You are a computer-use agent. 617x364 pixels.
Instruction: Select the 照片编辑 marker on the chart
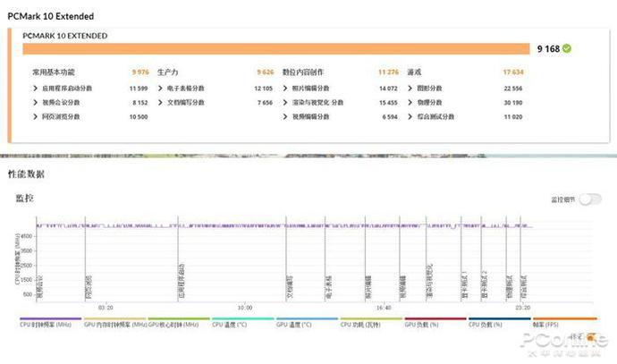(x=368, y=287)
